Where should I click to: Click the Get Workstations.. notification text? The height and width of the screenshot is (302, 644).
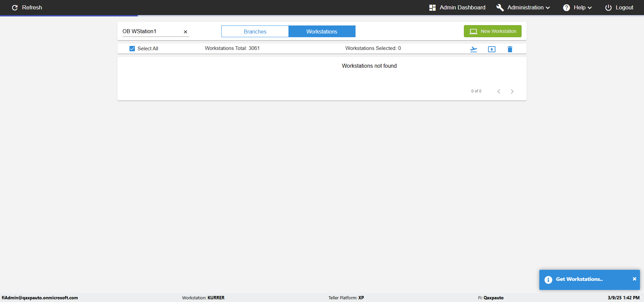[x=579, y=279]
